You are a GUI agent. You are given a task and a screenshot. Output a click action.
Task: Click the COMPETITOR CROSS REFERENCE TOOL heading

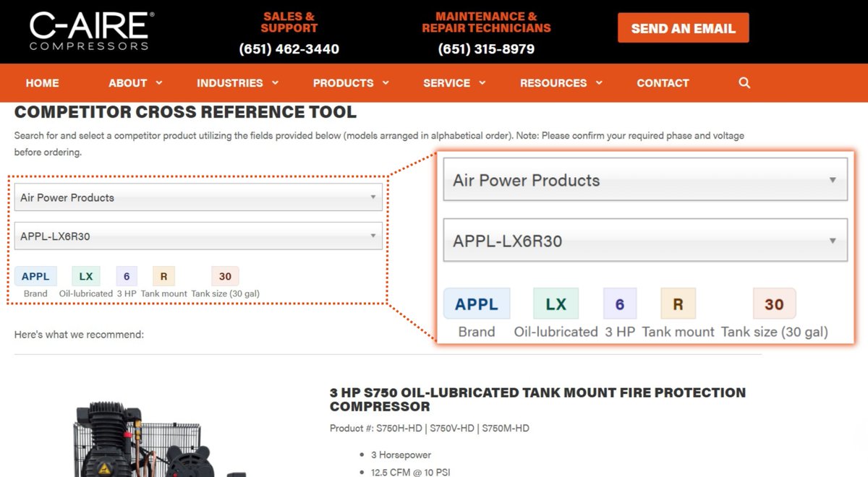point(185,112)
